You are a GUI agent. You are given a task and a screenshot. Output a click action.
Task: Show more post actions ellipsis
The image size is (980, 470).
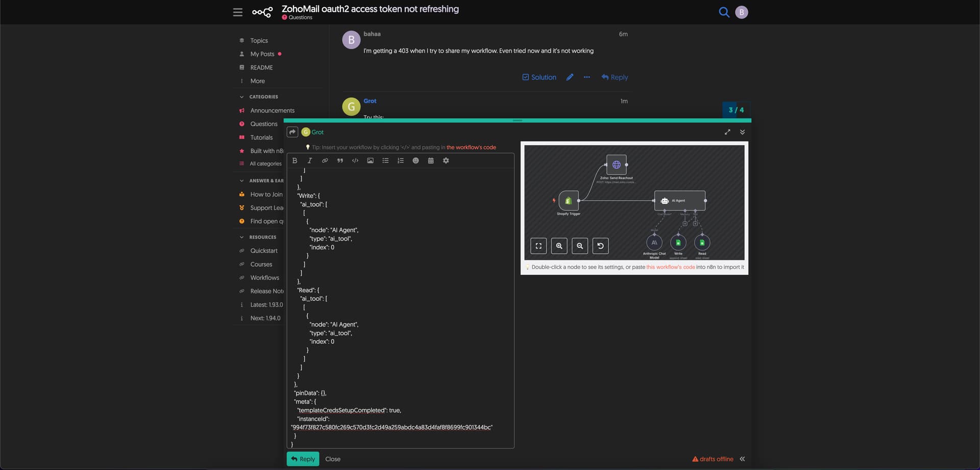(x=587, y=77)
